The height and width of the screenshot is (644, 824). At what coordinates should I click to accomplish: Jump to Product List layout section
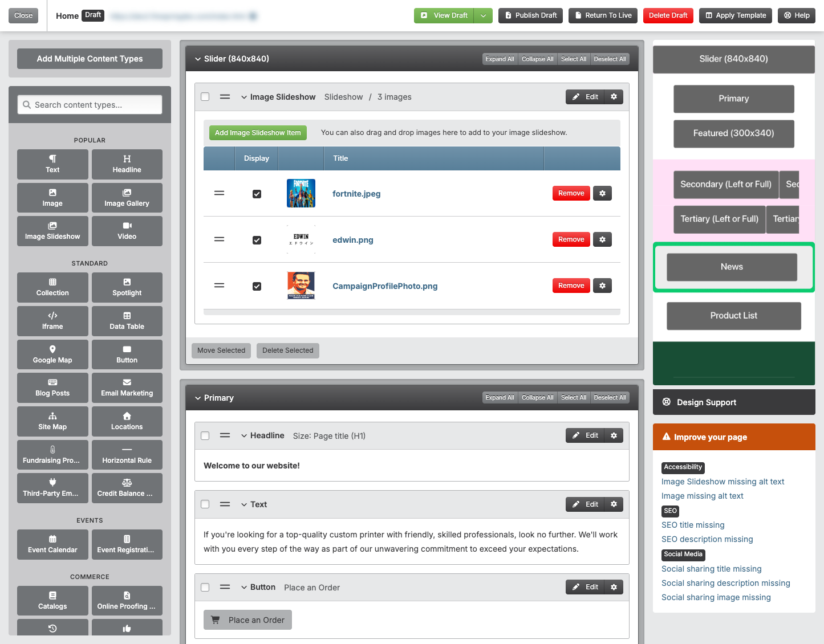[734, 316]
